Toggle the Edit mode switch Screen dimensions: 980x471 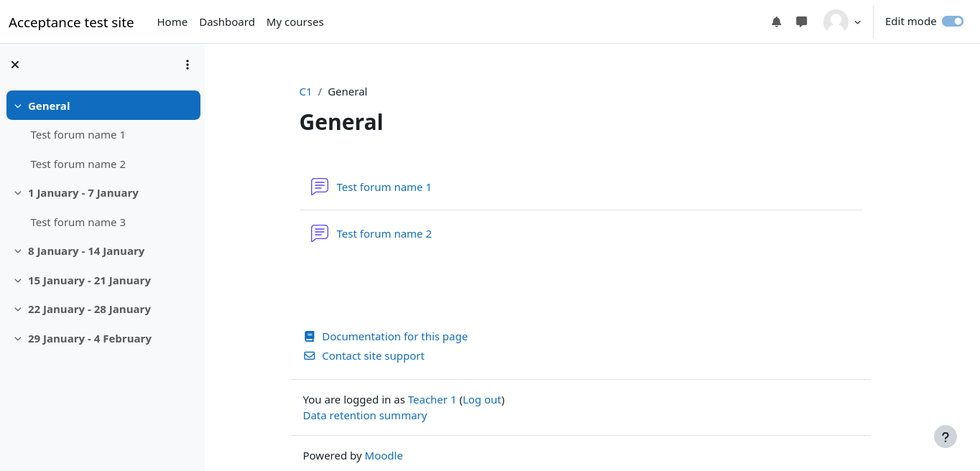tap(952, 22)
